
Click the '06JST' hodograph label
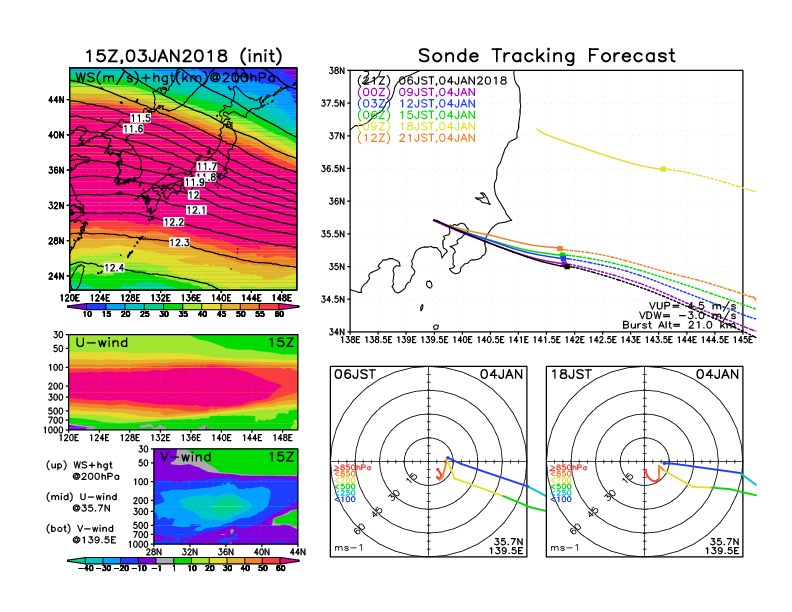355,375
